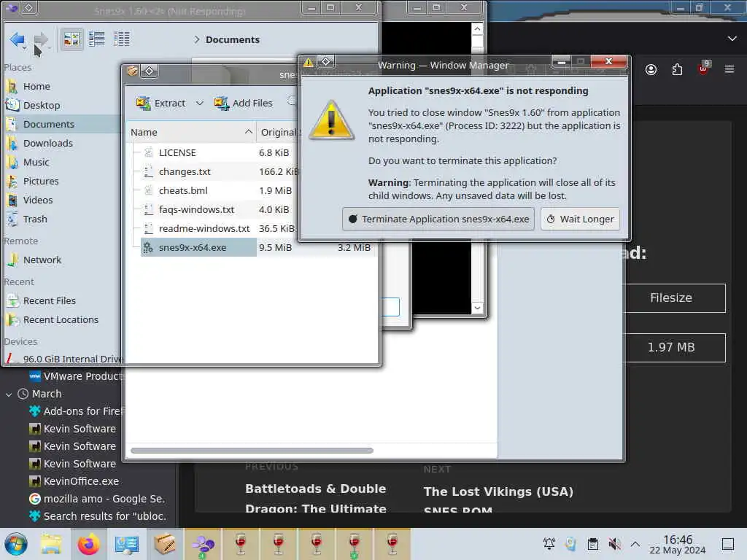Open file manager from taskbar
Image resolution: width=747 pixels, height=560 pixels.
pyautogui.click(x=51, y=544)
